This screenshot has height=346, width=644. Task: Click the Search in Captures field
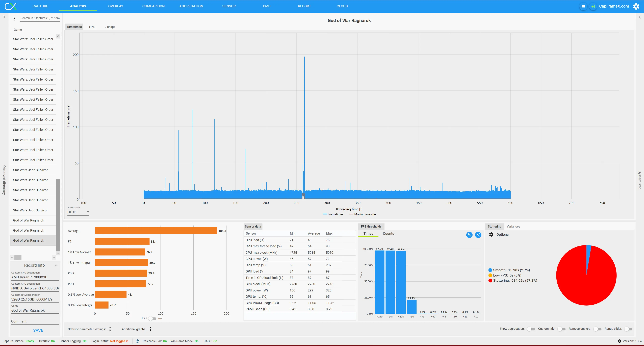pyautogui.click(x=40, y=18)
